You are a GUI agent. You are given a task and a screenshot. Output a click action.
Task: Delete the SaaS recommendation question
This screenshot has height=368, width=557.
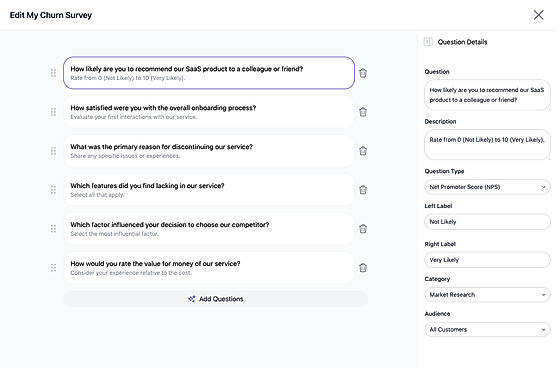click(x=363, y=73)
